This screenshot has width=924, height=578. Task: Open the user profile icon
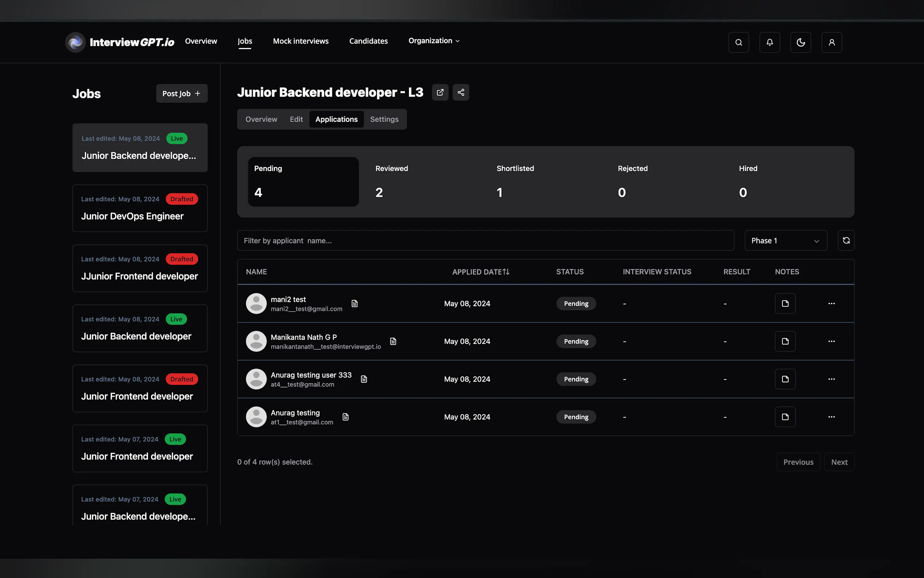831,43
